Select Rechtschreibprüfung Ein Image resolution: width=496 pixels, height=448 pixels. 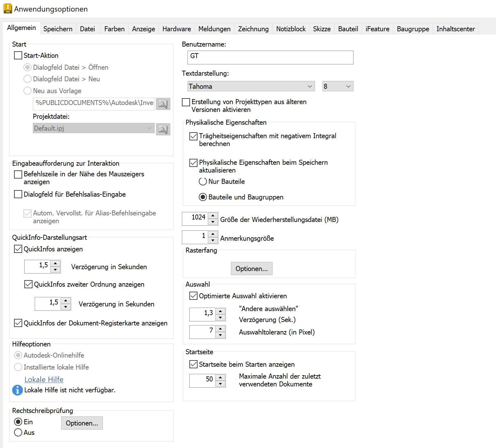pos(18,422)
